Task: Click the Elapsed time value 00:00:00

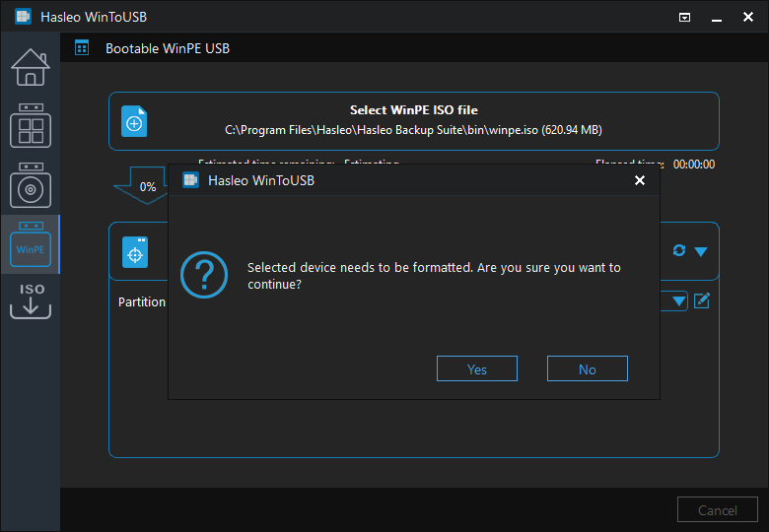Action: pyautogui.click(x=694, y=165)
